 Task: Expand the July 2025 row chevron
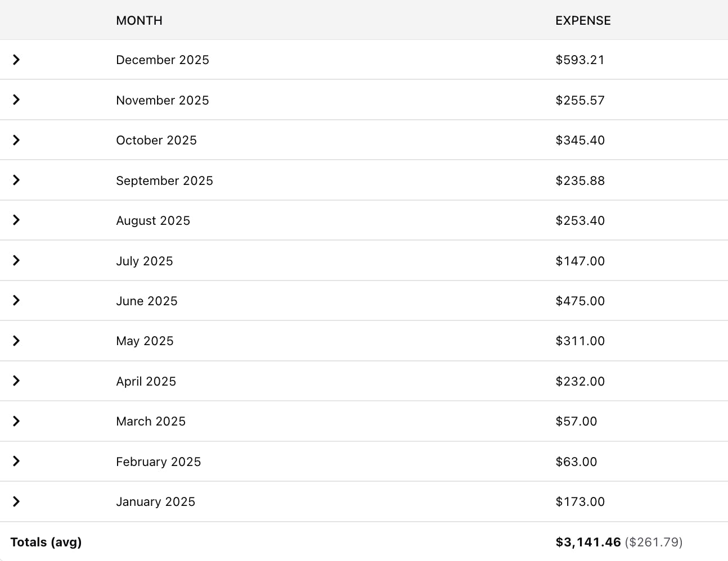[16, 260]
